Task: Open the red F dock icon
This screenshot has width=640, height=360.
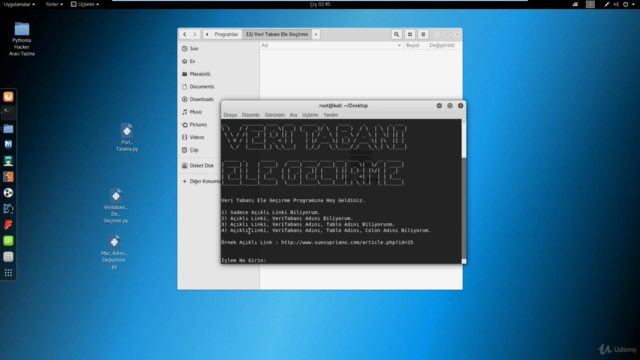Action: [8, 224]
